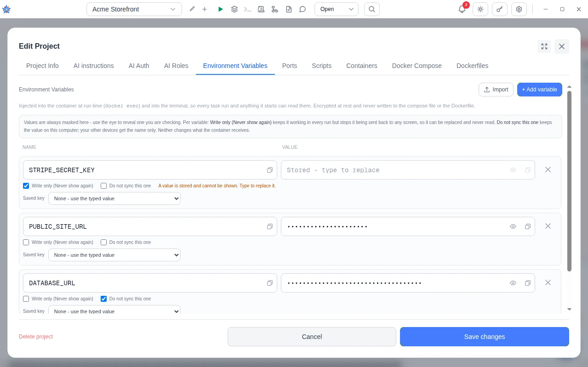
Task: Disable Do not sync for DATABASE_URL
Action: tap(104, 299)
